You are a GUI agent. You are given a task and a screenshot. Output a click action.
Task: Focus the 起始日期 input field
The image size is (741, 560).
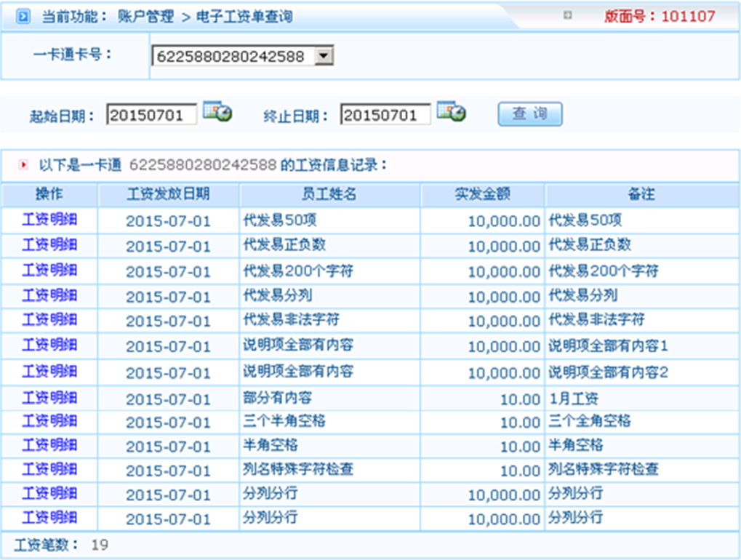coord(152,115)
